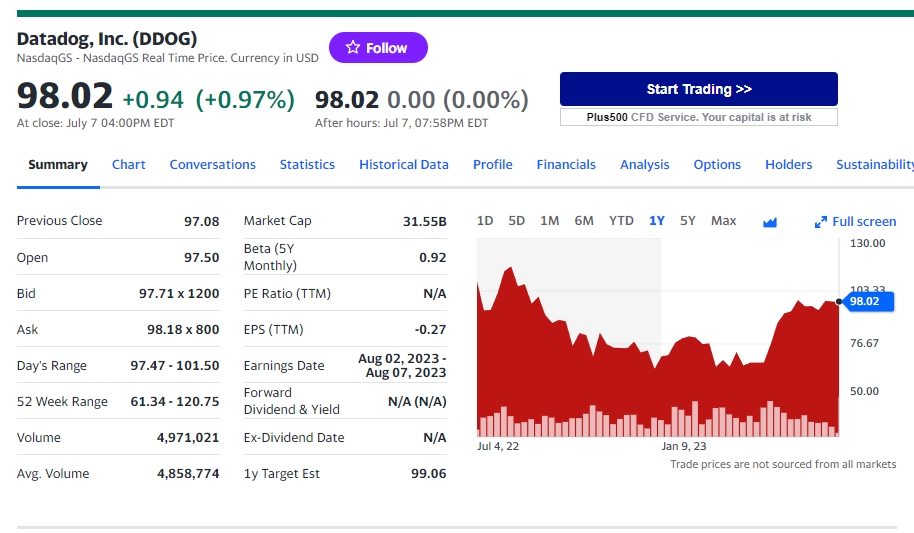Click the Full screen link text
The image size is (914, 533).
[x=864, y=222]
